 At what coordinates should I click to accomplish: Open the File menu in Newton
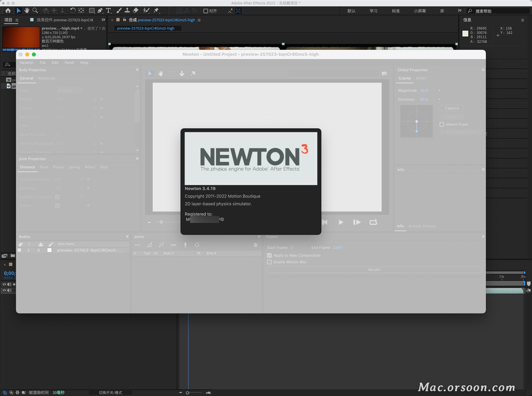point(42,62)
